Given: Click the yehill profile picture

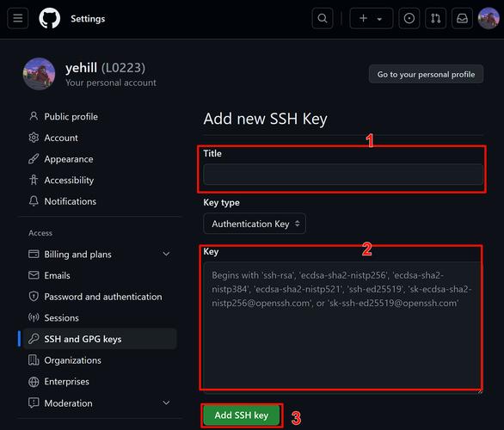Looking at the screenshot, I should click(x=40, y=74).
